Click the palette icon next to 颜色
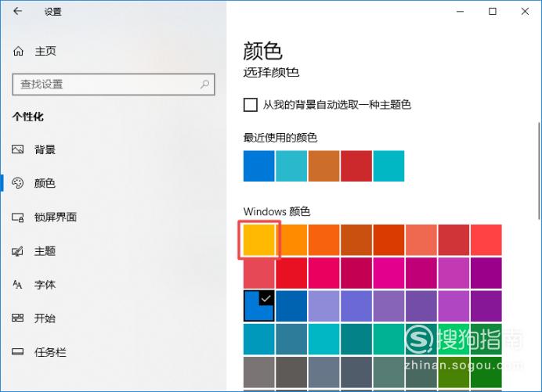Screen dimensions: 542x392 tap(18, 183)
